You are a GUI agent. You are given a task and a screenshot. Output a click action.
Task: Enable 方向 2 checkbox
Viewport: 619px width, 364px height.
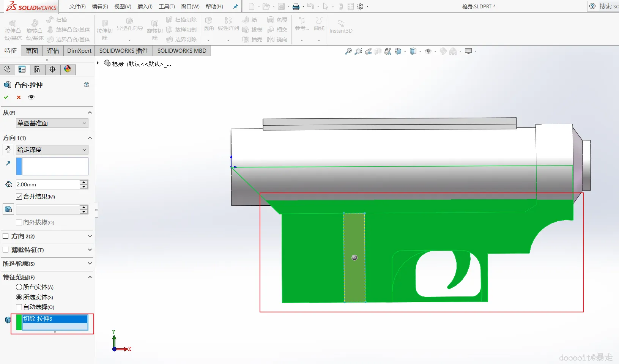coord(6,236)
